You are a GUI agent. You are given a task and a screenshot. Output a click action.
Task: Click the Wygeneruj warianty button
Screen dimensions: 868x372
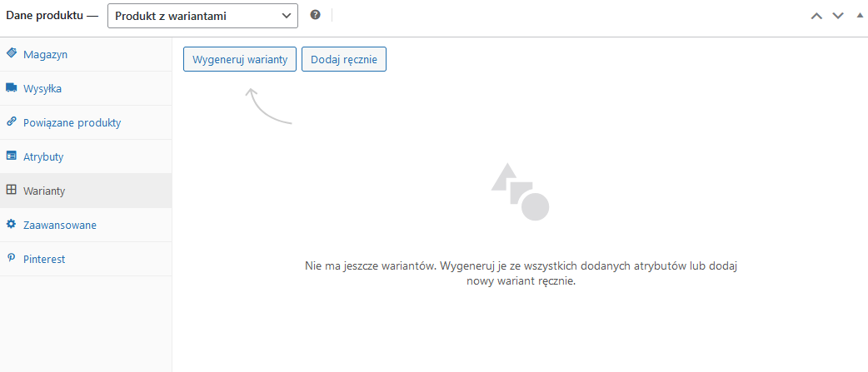tap(240, 60)
